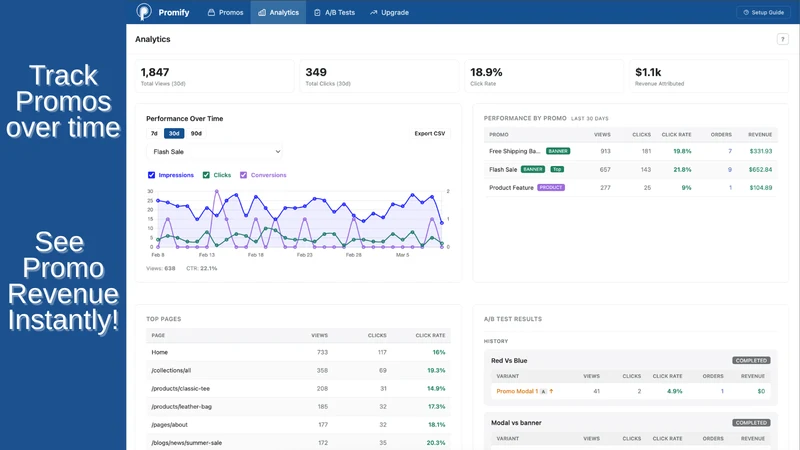Open the Promos tab
Image resolution: width=800 pixels, height=450 pixels.
(225, 12)
